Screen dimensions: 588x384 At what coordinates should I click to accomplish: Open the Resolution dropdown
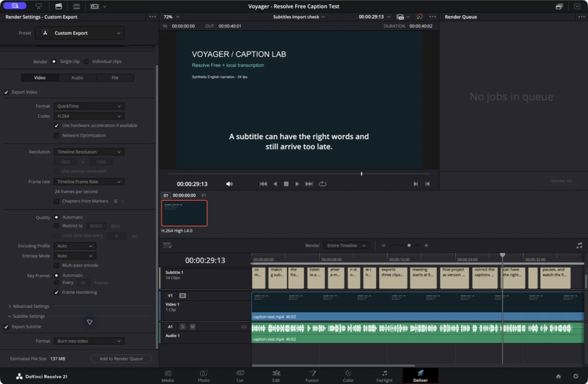tap(89, 152)
